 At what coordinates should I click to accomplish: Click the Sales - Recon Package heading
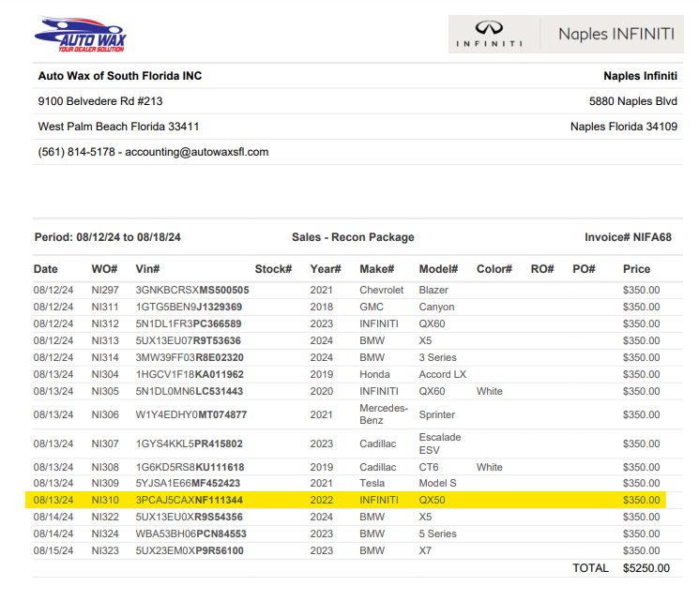coord(353,237)
